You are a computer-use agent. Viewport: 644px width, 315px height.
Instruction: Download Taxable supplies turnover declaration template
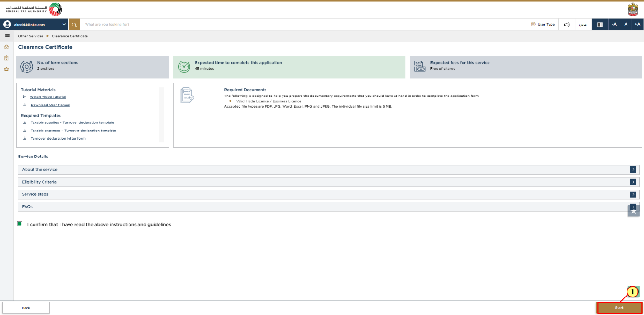coord(72,122)
